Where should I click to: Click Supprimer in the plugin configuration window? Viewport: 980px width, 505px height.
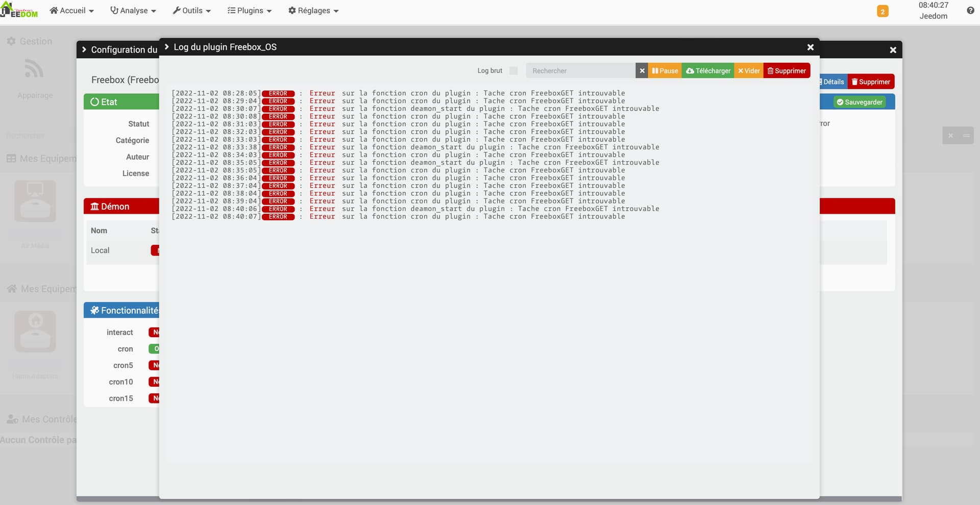click(871, 82)
